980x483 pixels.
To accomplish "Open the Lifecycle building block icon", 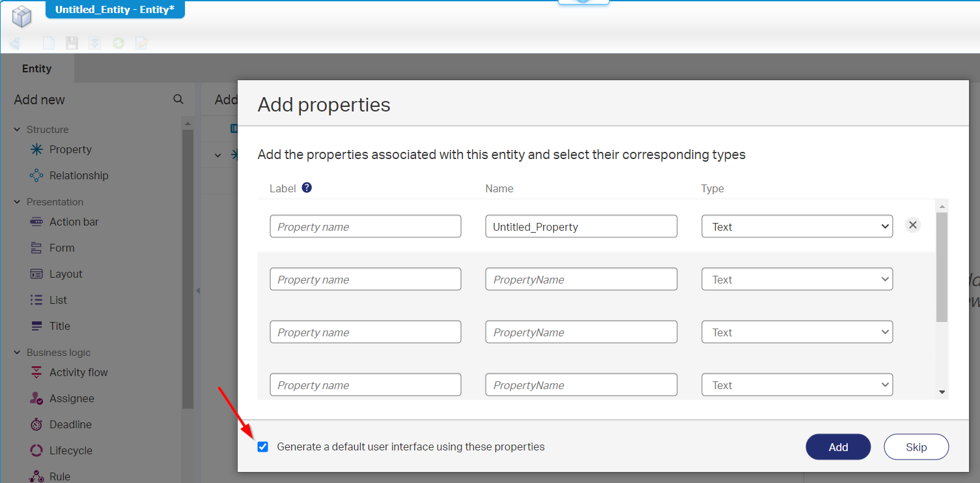I will 36,450.
